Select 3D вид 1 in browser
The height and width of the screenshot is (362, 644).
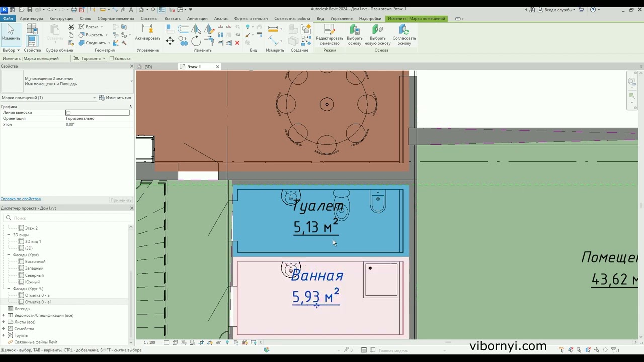33,242
